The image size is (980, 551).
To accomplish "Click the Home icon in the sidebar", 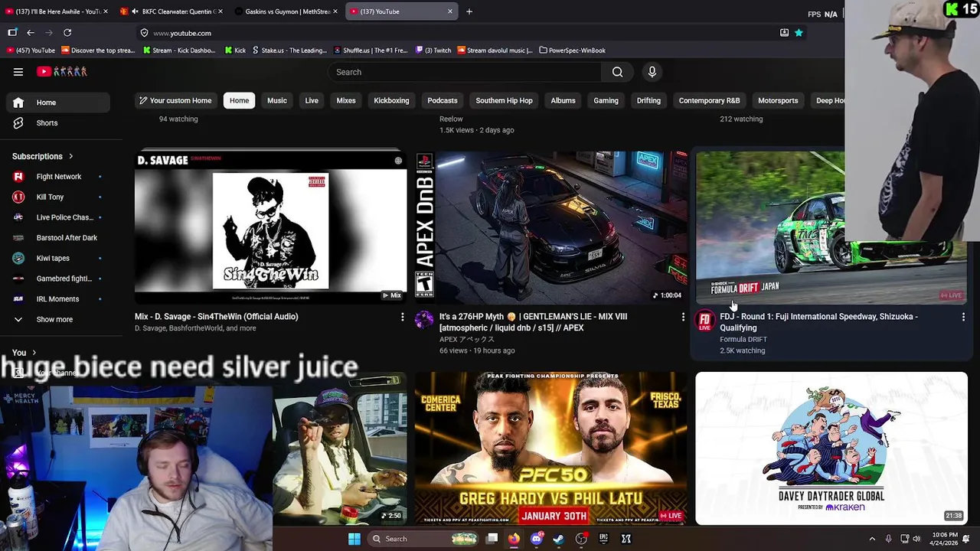I will tap(18, 103).
